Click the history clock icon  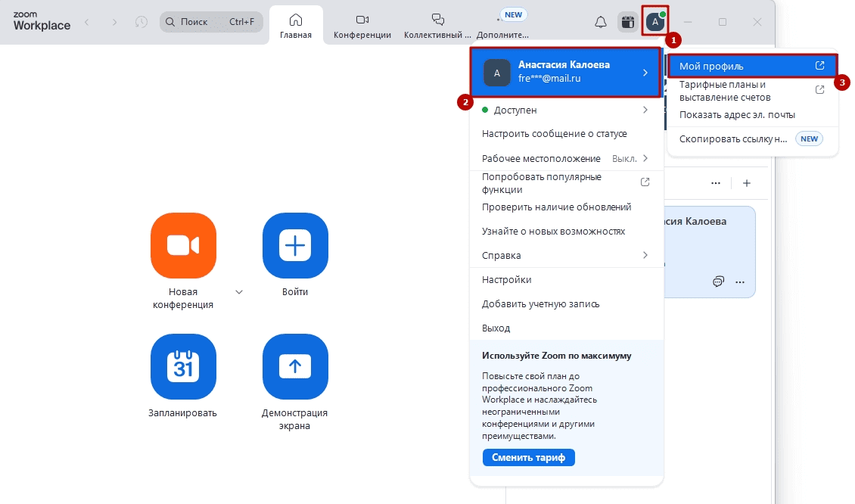click(x=141, y=22)
